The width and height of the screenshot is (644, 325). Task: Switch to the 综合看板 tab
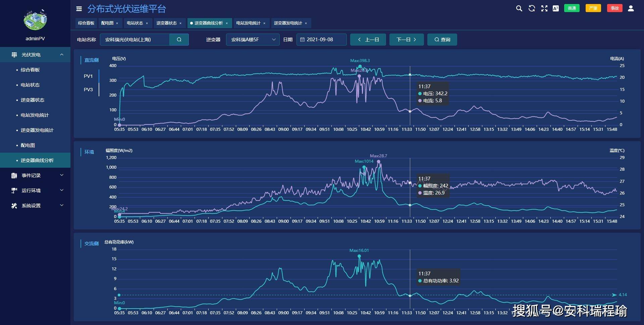(x=86, y=23)
